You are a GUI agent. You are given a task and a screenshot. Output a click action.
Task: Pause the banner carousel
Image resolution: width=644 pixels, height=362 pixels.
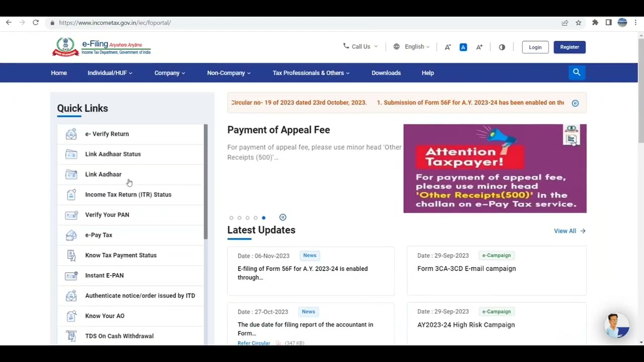coord(283,217)
